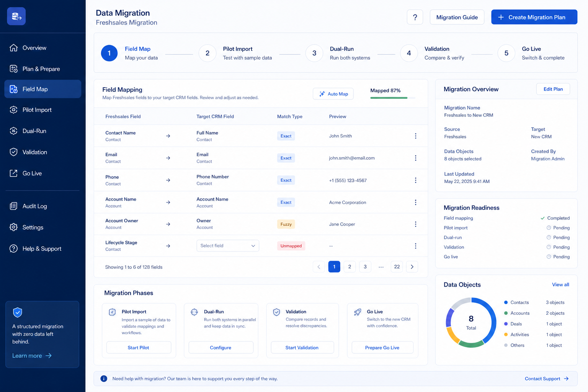
Task: Open more options for Account Name row
Action: point(416,203)
